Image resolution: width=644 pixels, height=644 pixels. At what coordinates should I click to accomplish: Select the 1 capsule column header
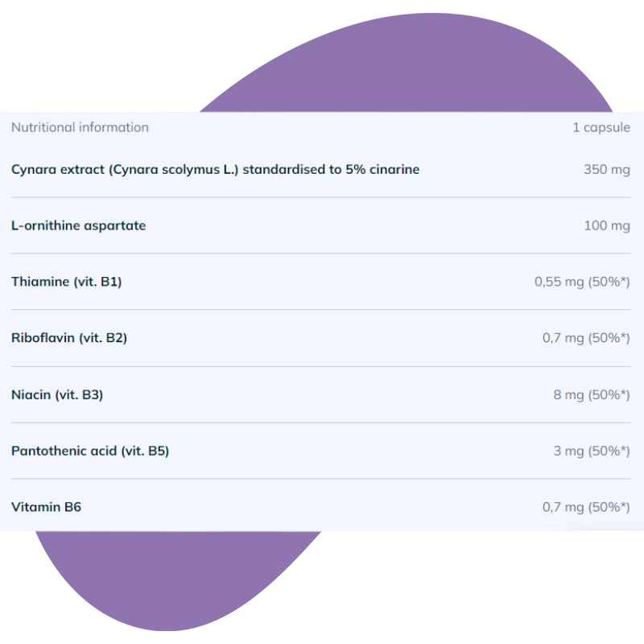tap(601, 127)
